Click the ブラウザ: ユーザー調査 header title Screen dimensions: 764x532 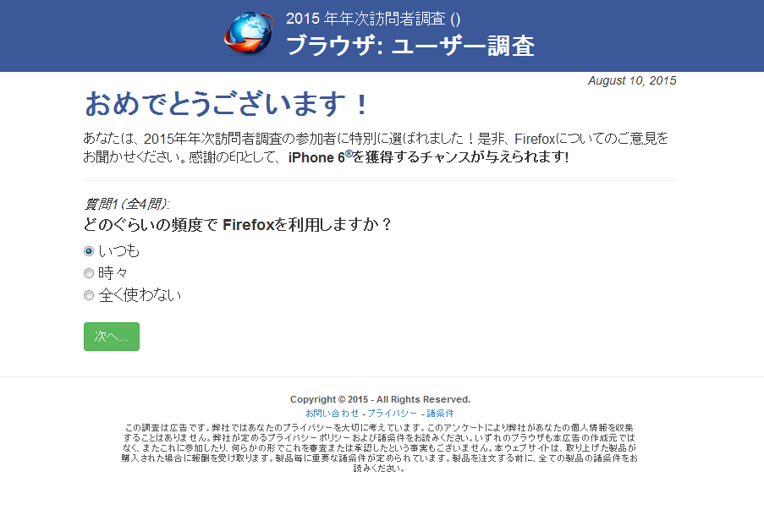pos(410,46)
